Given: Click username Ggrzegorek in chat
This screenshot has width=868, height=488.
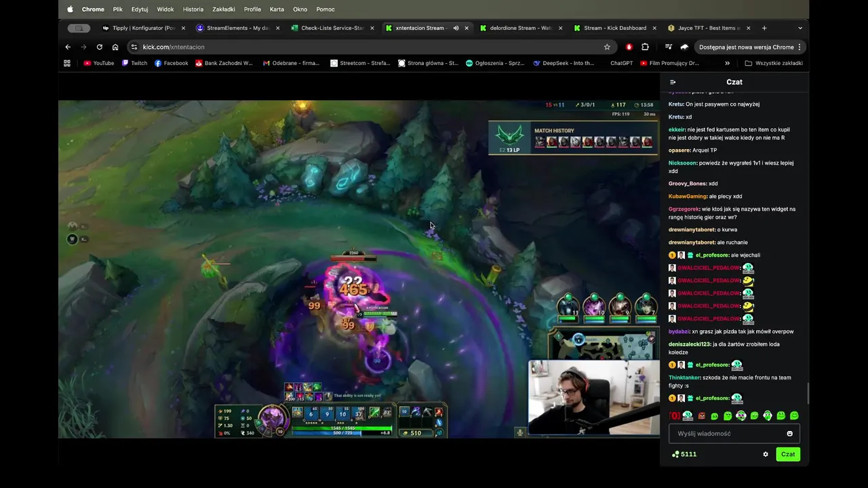Looking at the screenshot, I should [x=684, y=209].
